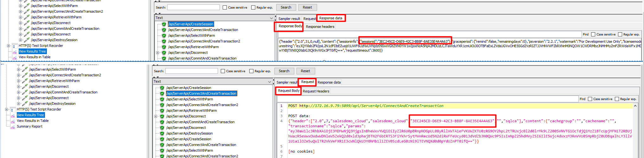Open Text renderer dropdown above highlighted CreateSession result
The height and width of the screenshot is (158, 644).
click(x=271, y=18)
